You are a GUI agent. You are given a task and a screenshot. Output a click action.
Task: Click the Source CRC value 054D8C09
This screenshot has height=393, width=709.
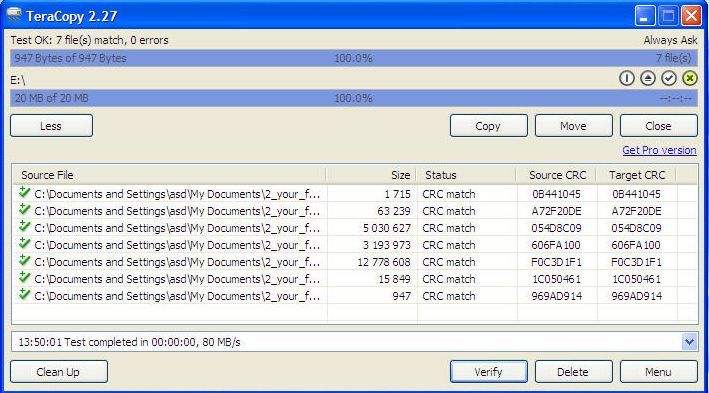pos(556,228)
